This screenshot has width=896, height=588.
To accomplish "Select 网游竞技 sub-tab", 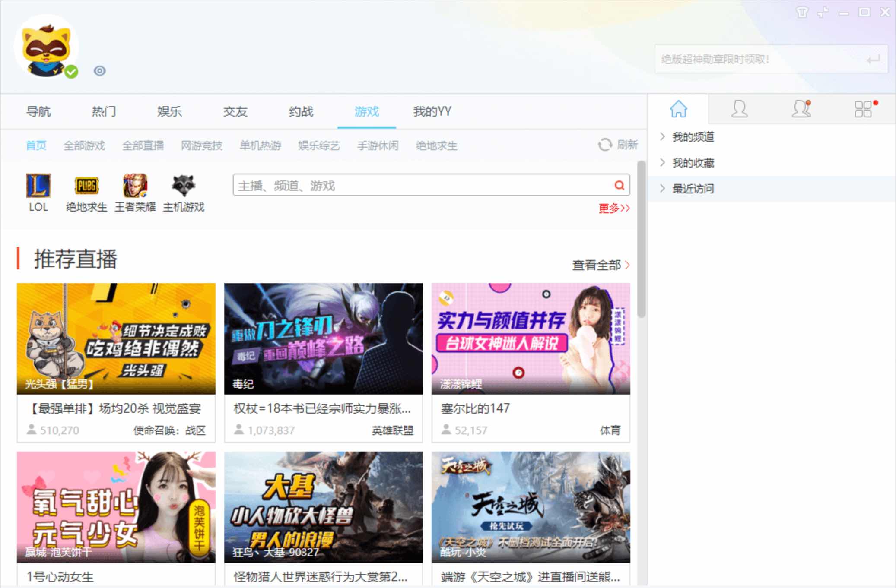I will (202, 145).
